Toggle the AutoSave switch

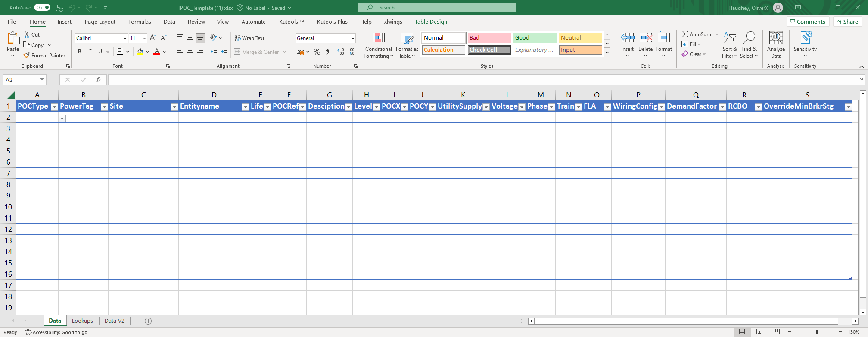[x=42, y=8]
